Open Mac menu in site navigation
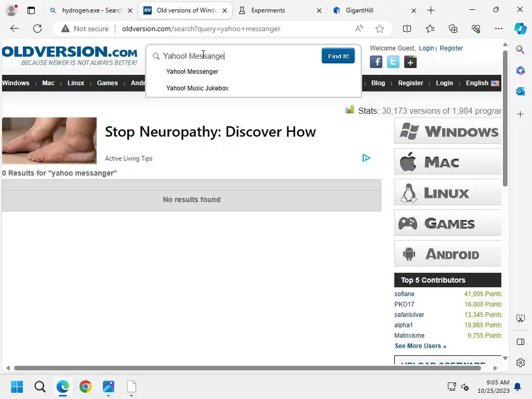532x399 pixels. [x=48, y=83]
